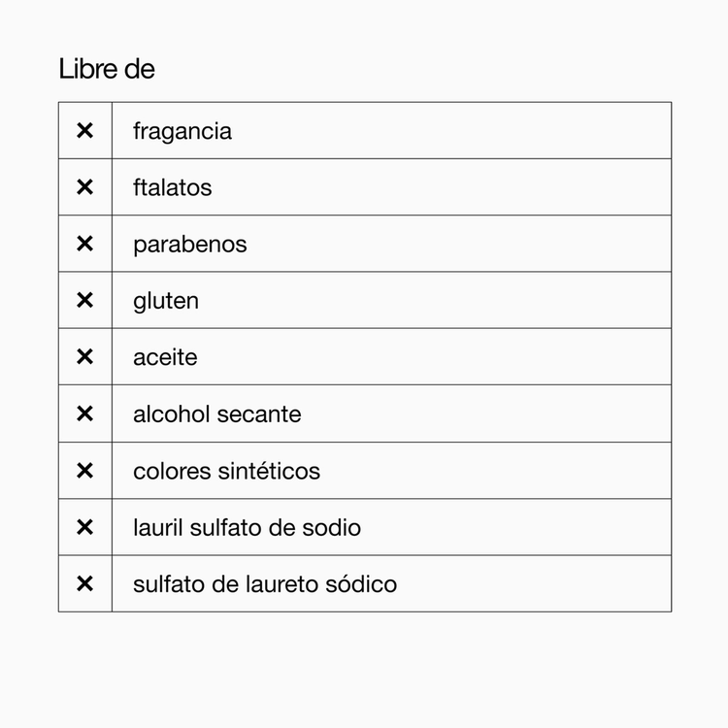Click the 'alcohol secante' text

click(217, 414)
